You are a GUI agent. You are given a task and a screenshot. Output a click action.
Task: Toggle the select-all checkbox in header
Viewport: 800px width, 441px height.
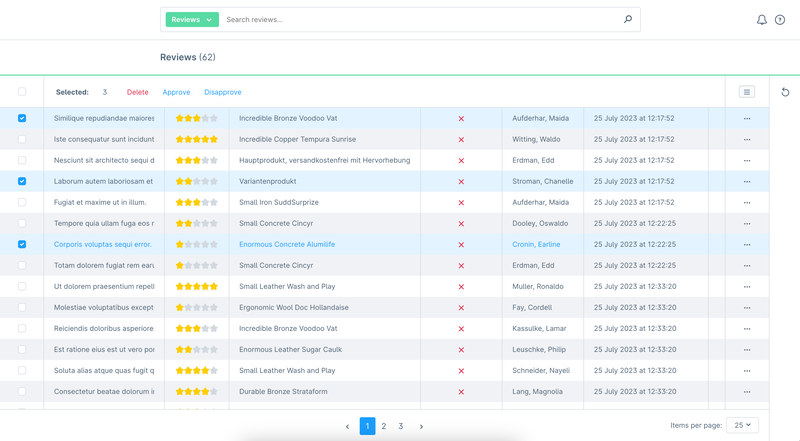click(22, 92)
